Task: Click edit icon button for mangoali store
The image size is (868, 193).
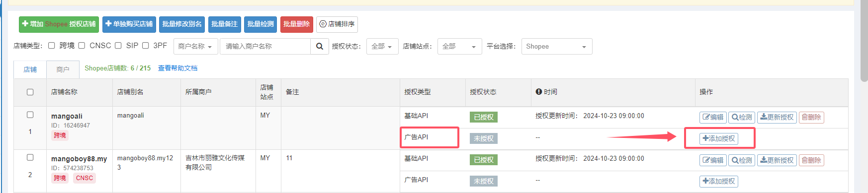Action: [713, 118]
